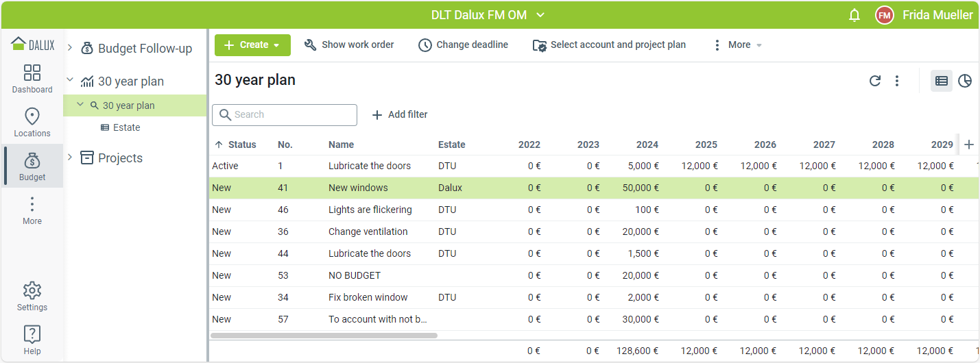Viewport: 980px width, 363px height.
Task: Open notifications bell icon
Action: coord(854,15)
